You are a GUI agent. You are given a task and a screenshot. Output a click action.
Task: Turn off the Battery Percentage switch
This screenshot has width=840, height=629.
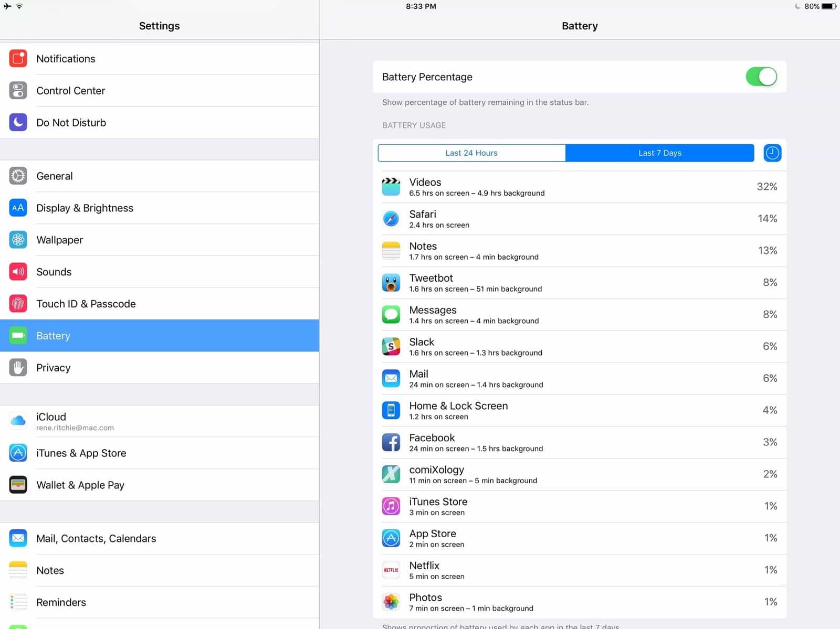click(x=761, y=77)
